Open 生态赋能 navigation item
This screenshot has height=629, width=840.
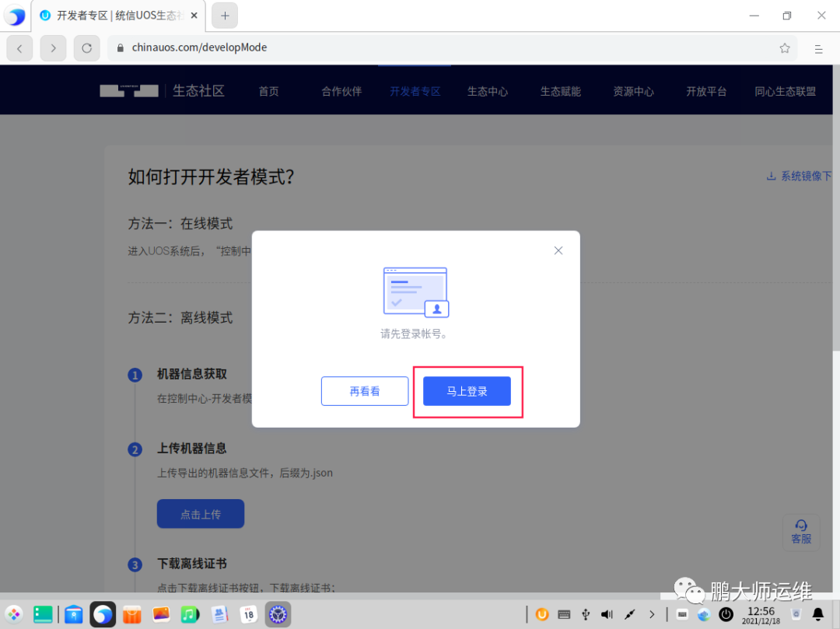coord(560,91)
